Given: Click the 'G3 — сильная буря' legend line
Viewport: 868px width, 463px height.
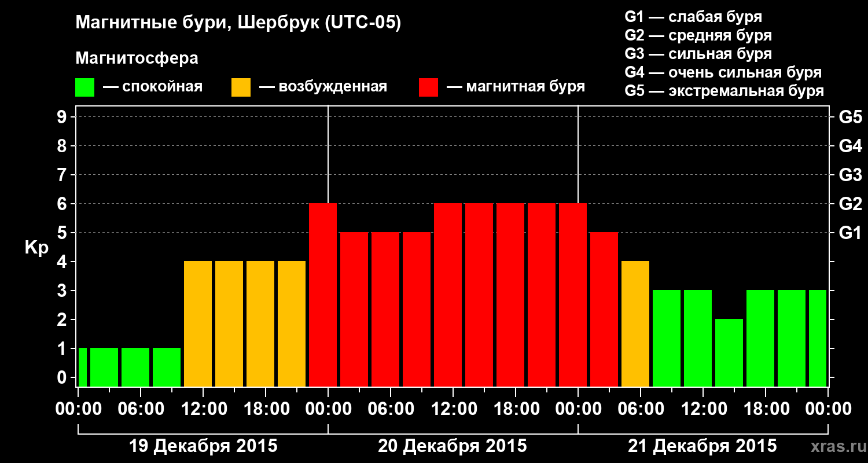Looking at the screenshot, I should (698, 54).
